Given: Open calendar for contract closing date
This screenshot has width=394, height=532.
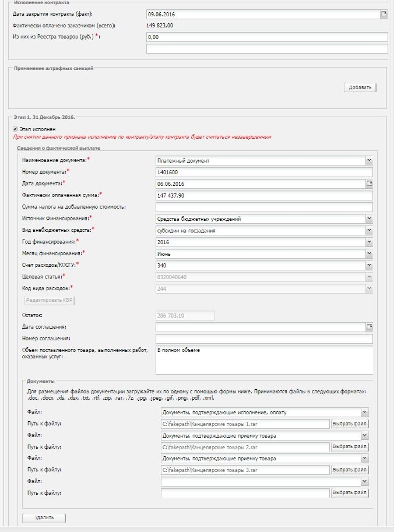Looking at the screenshot, I should pyautogui.click(x=384, y=14).
